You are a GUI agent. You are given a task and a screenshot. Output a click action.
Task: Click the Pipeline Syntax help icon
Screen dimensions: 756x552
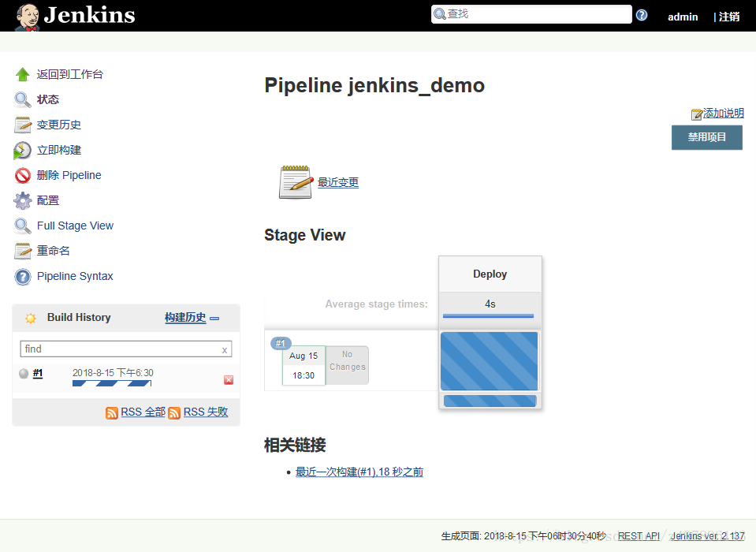[22, 276]
